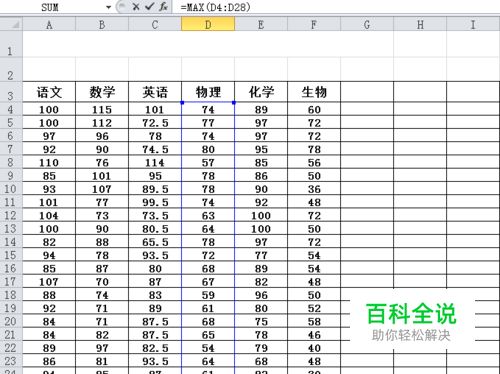Click cell with value 107 in row 17
This screenshot has height=374, width=500.
pos(49,282)
